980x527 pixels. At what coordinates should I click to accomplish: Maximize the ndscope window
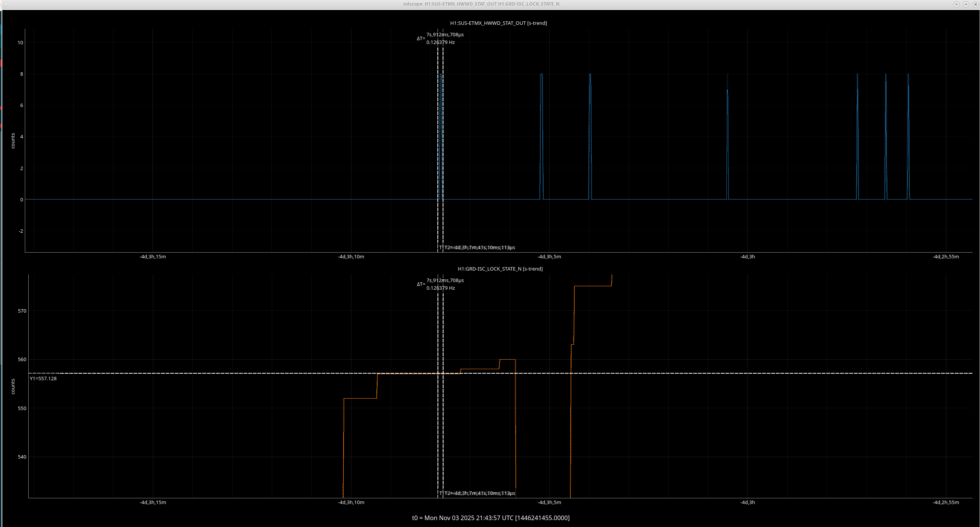[x=966, y=4]
